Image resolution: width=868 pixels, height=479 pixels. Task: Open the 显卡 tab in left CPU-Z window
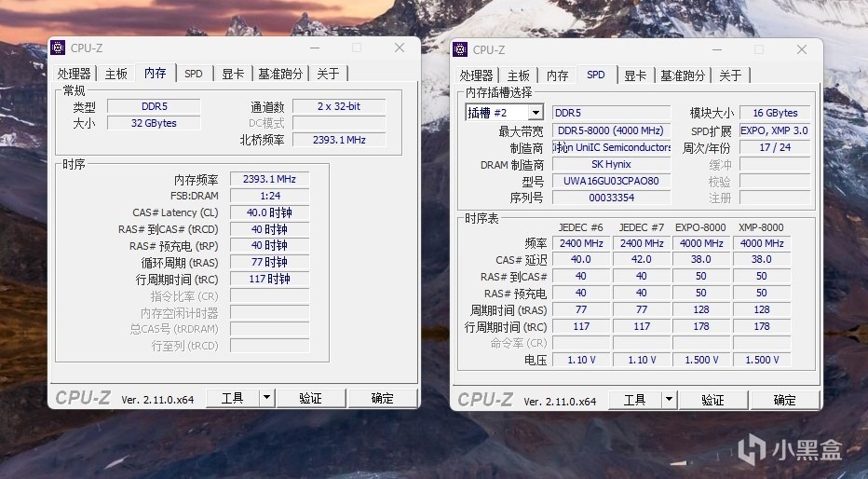click(x=233, y=74)
